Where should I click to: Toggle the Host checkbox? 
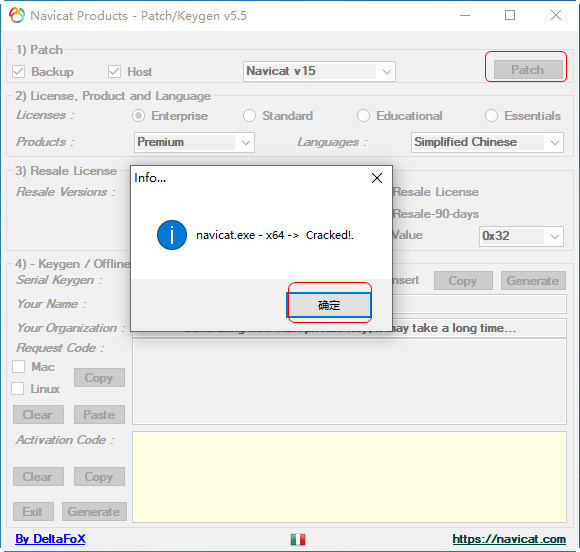coord(114,71)
